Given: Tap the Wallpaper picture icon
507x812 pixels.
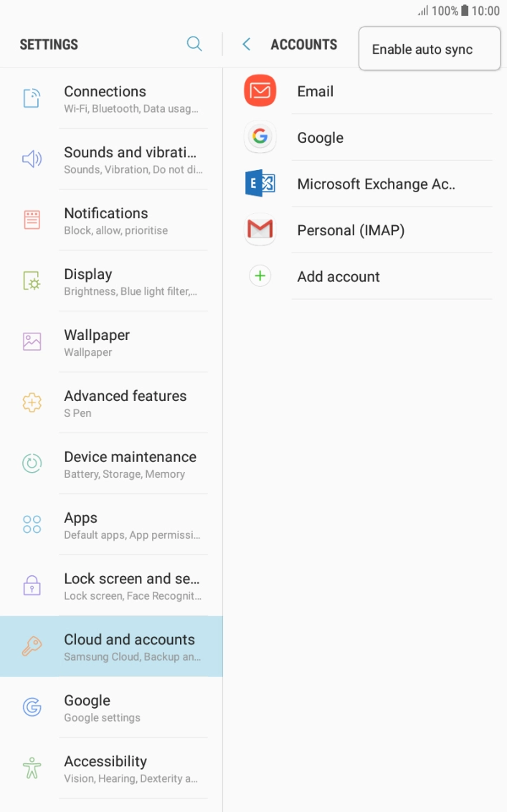Looking at the screenshot, I should tap(32, 341).
